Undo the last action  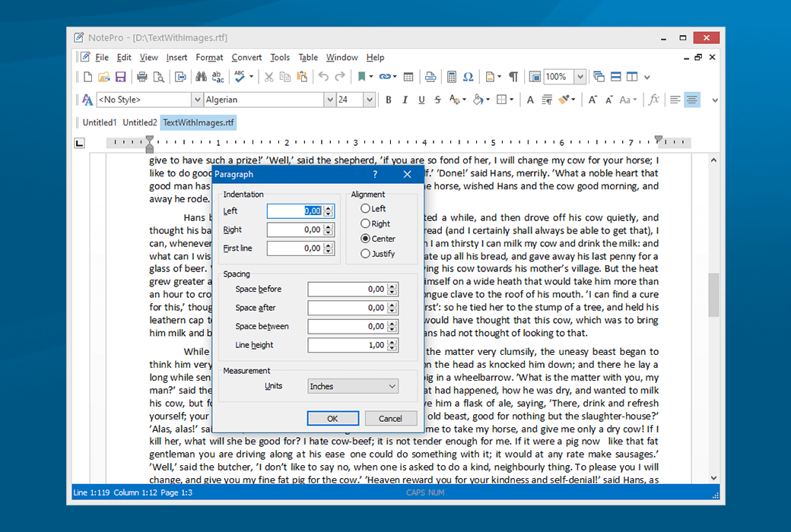(323, 77)
